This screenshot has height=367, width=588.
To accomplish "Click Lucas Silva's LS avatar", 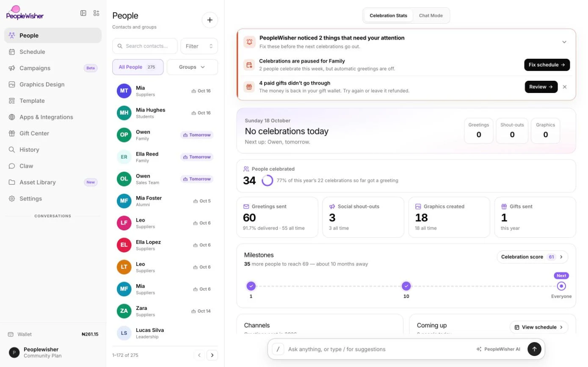I will pos(124,333).
